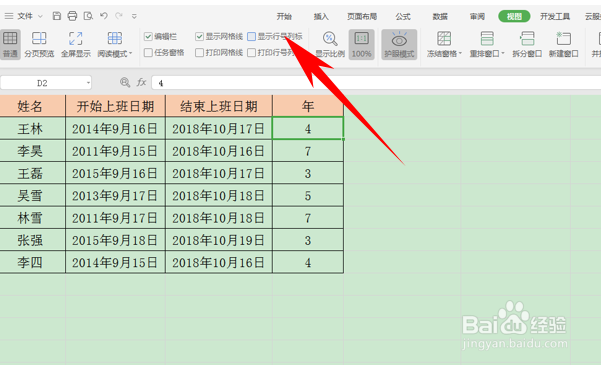Open the quick access toolbar customize dropdown
This screenshot has width=603, height=365.
[x=134, y=16]
